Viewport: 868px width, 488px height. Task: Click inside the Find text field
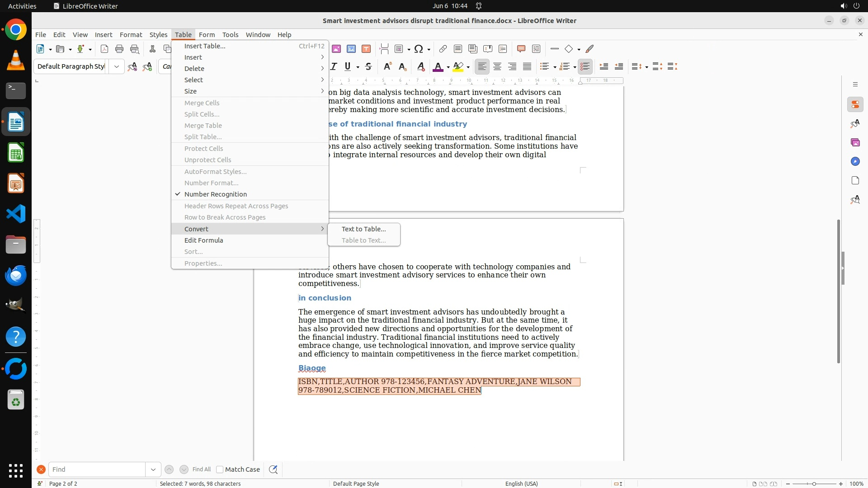coord(97,469)
